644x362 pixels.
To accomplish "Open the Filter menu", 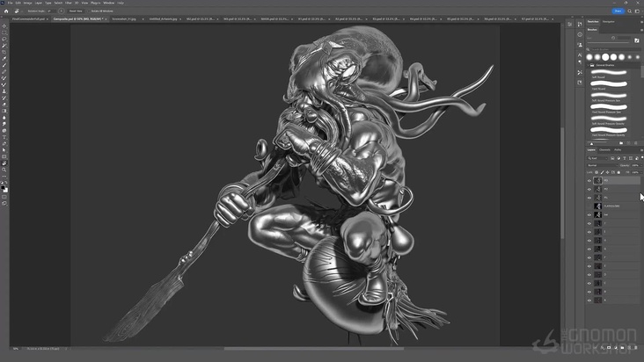I will click(x=68, y=3).
